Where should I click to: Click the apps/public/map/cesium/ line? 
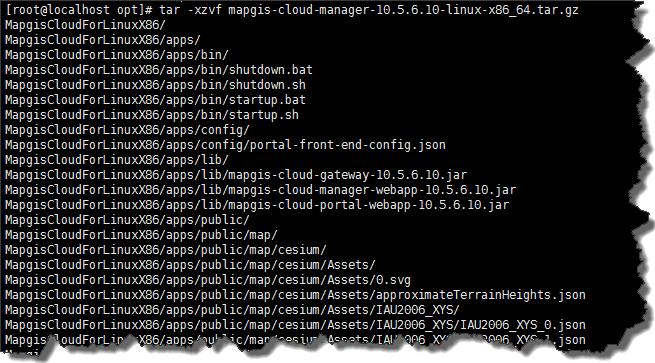click(x=166, y=250)
